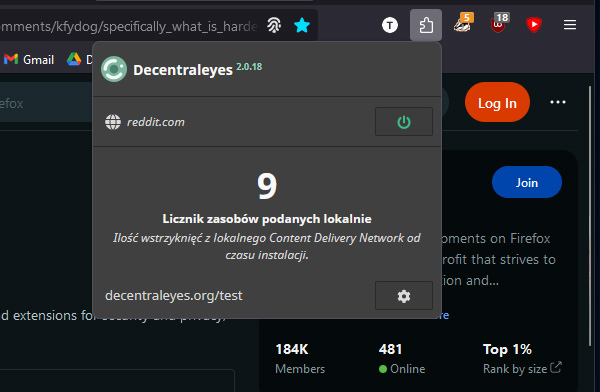Open the decentraleyes.org/test link
The width and height of the screenshot is (600, 392).
(174, 296)
